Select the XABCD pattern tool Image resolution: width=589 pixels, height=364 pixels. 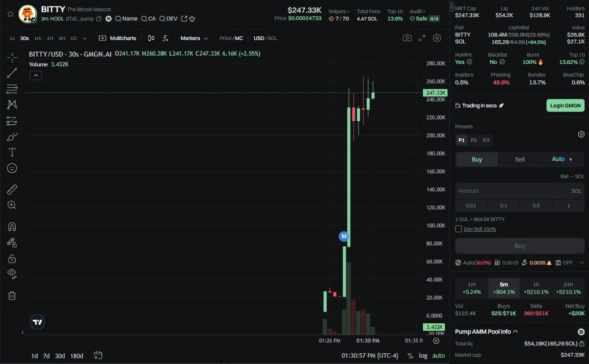[12, 104]
